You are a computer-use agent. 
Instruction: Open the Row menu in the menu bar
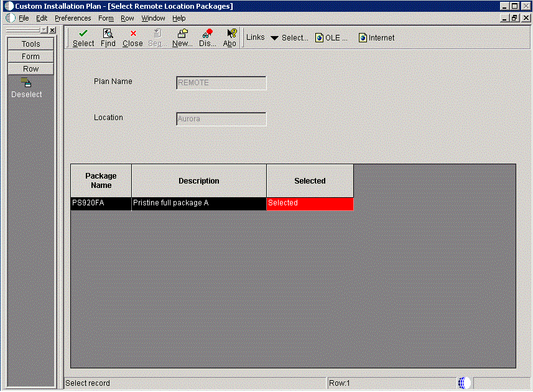tap(127, 18)
